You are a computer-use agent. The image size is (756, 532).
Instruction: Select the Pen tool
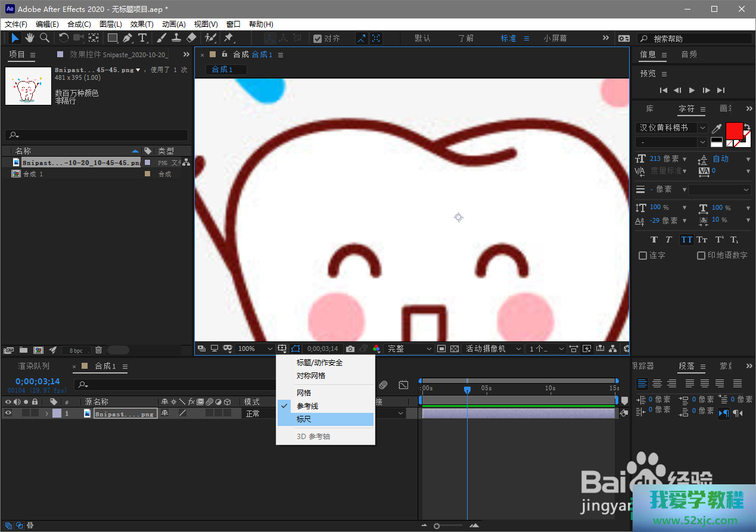coord(127,38)
